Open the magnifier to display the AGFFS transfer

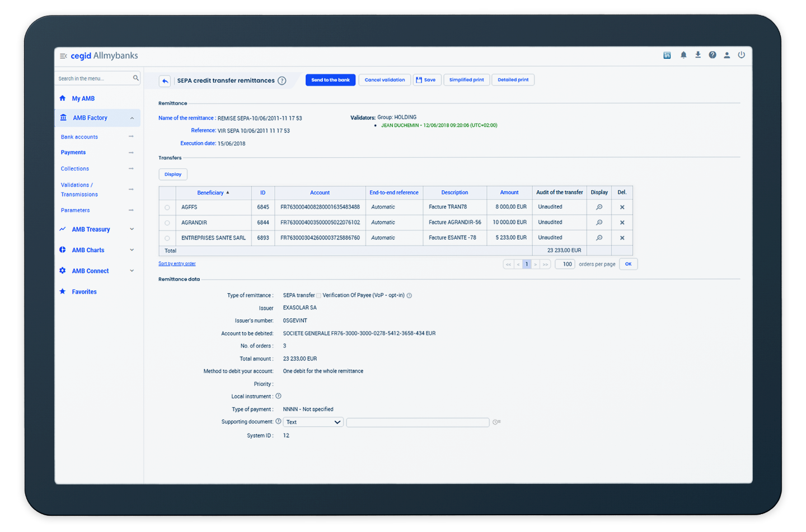tap(599, 206)
